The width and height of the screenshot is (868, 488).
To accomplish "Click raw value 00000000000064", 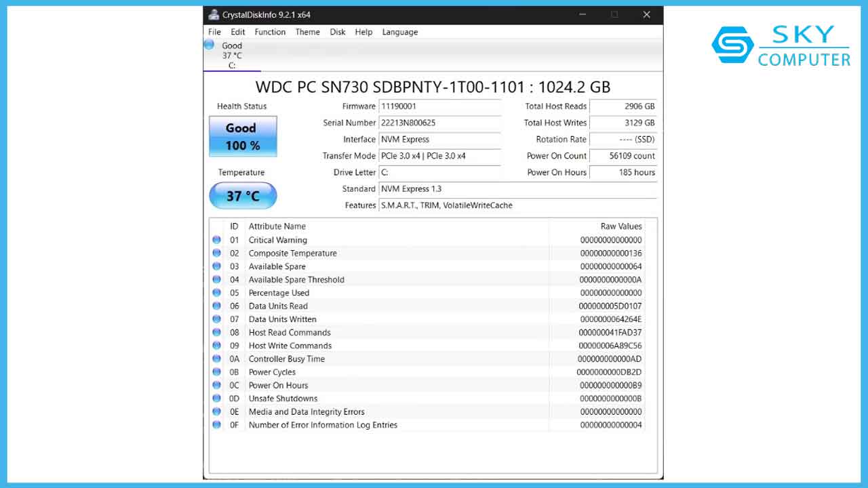I will [x=611, y=266].
